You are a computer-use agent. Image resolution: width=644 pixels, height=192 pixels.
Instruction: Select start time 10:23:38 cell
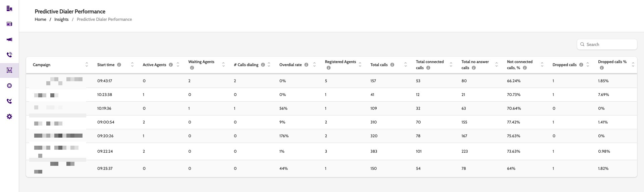105,95
